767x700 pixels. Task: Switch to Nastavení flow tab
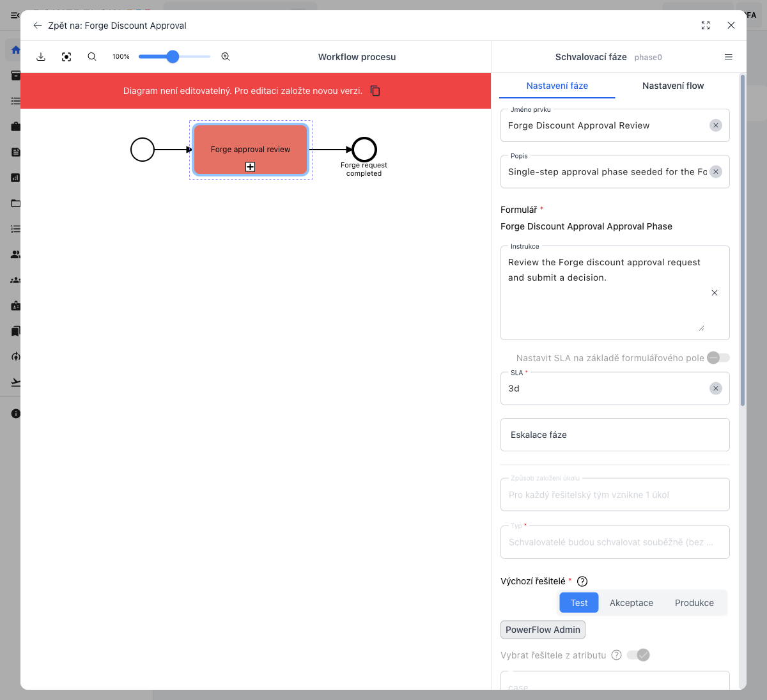point(673,86)
